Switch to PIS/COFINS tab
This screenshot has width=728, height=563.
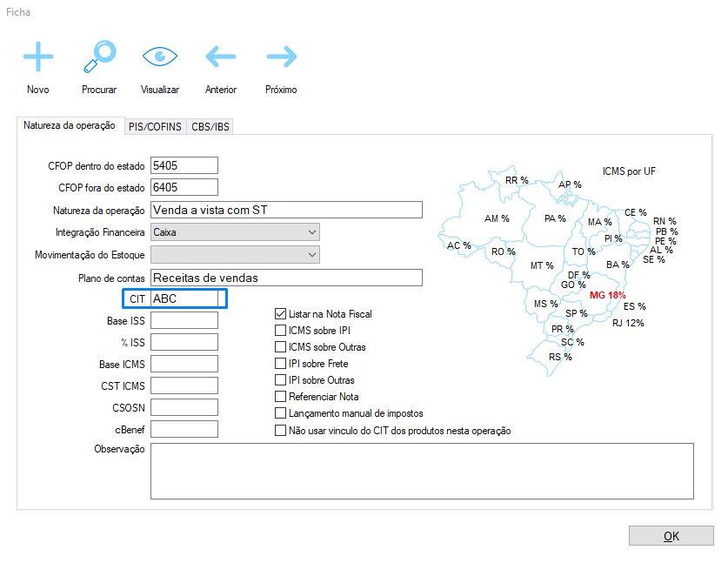pyautogui.click(x=155, y=126)
